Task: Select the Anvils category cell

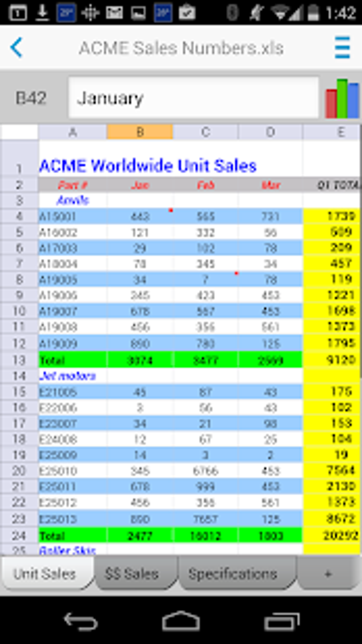Action: tap(73, 200)
